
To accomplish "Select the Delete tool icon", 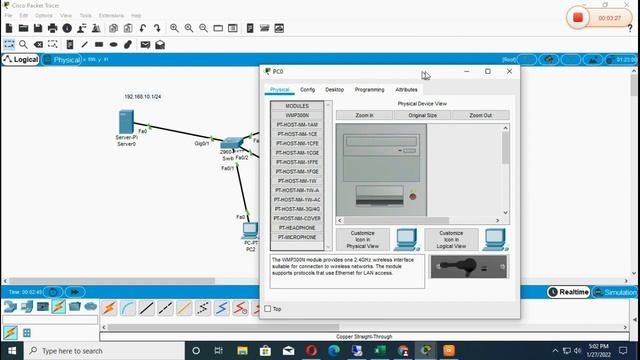I will (38, 44).
